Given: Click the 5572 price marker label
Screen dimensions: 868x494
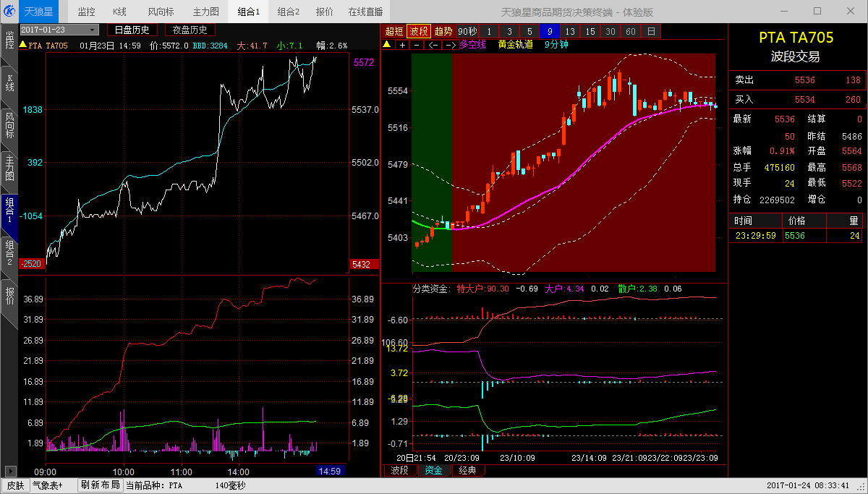Looking at the screenshot, I should [364, 63].
